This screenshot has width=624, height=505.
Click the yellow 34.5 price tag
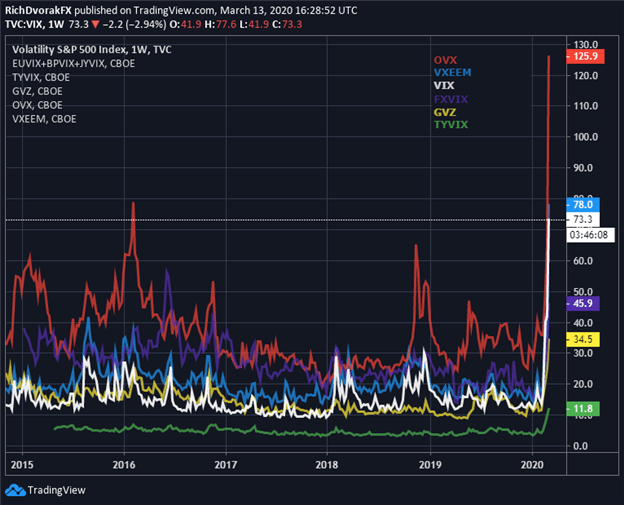tap(583, 339)
